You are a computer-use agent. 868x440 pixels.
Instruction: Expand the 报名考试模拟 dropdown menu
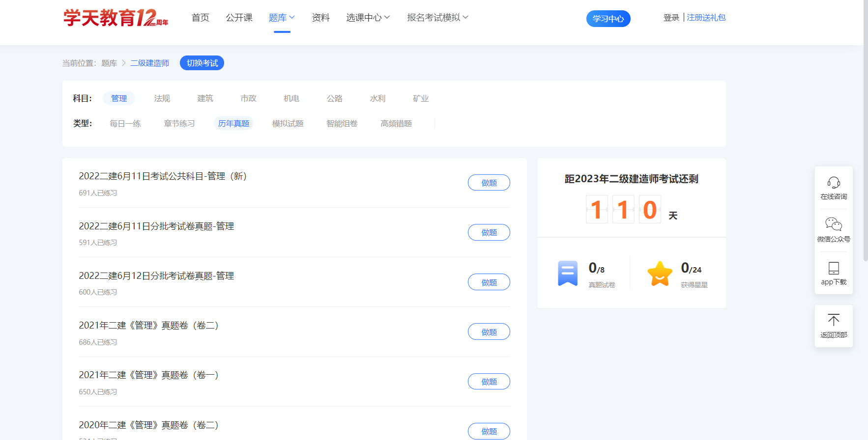pyautogui.click(x=438, y=18)
